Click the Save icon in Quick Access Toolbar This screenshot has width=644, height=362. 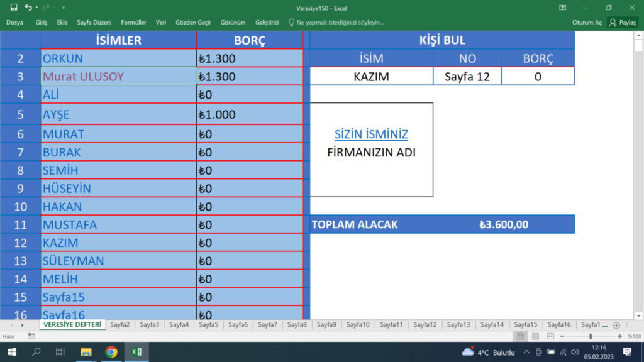[14, 7]
